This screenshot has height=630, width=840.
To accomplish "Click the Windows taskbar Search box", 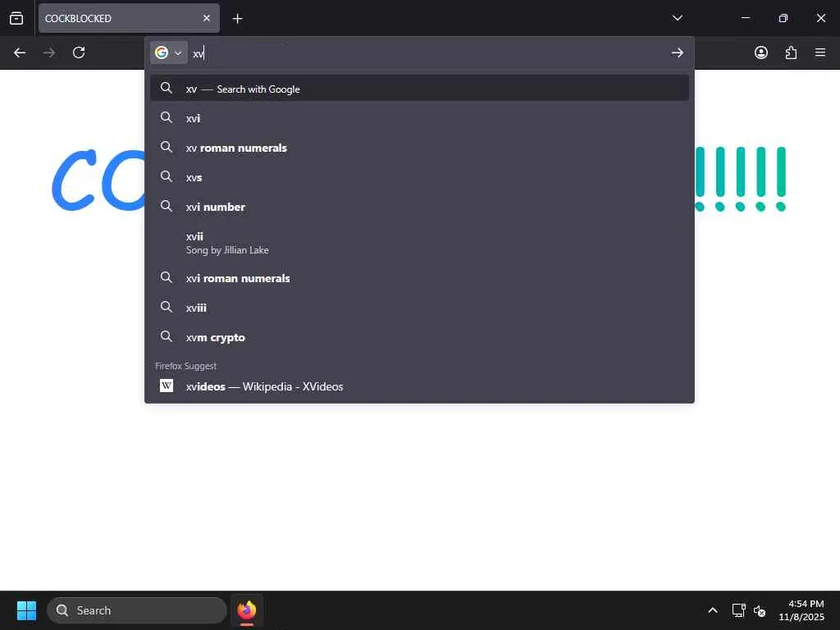I will click(x=137, y=610).
